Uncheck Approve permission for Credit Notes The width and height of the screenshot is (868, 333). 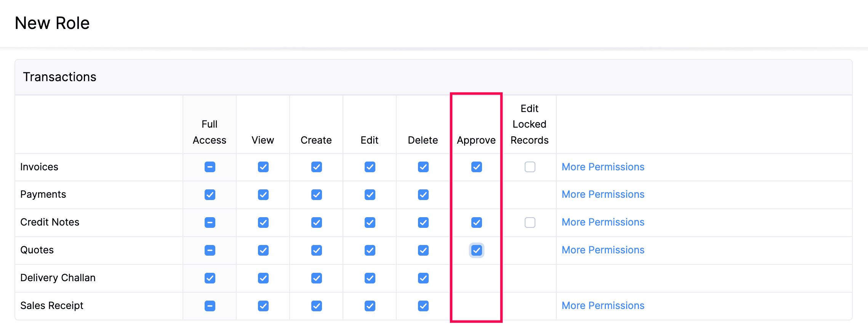[x=477, y=223]
